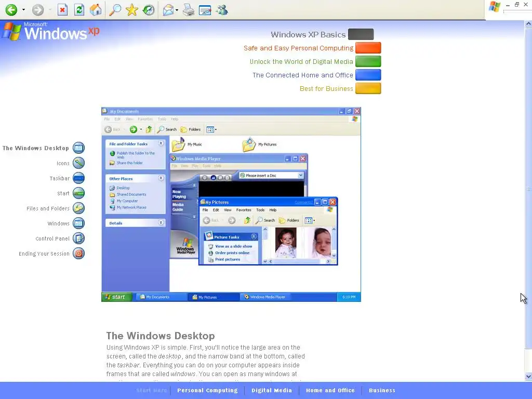Screen dimensions: 532x399
Task: Click the vertical scrollbar thumb
Action: pos(528,188)
